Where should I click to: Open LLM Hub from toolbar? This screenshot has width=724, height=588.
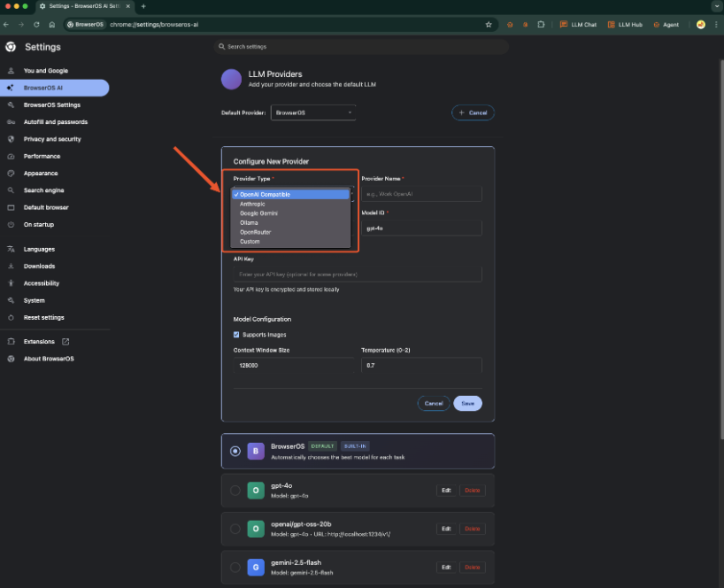(625, 25)
